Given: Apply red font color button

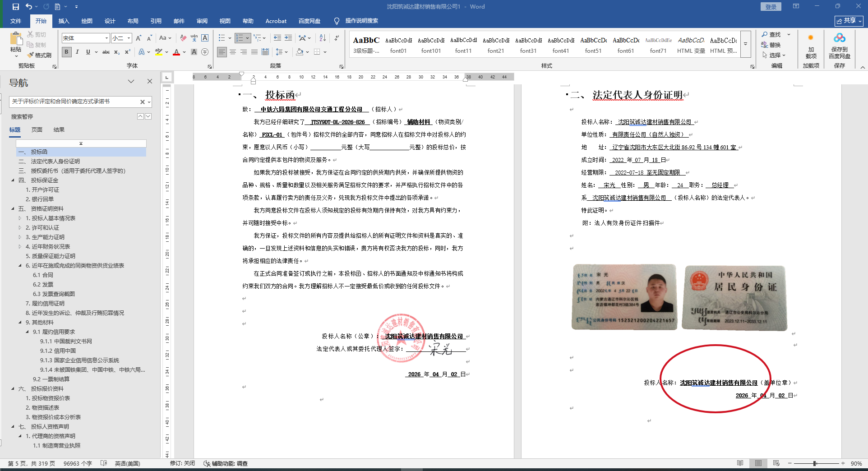Looking at the screenshot, I should pos(176,52).
